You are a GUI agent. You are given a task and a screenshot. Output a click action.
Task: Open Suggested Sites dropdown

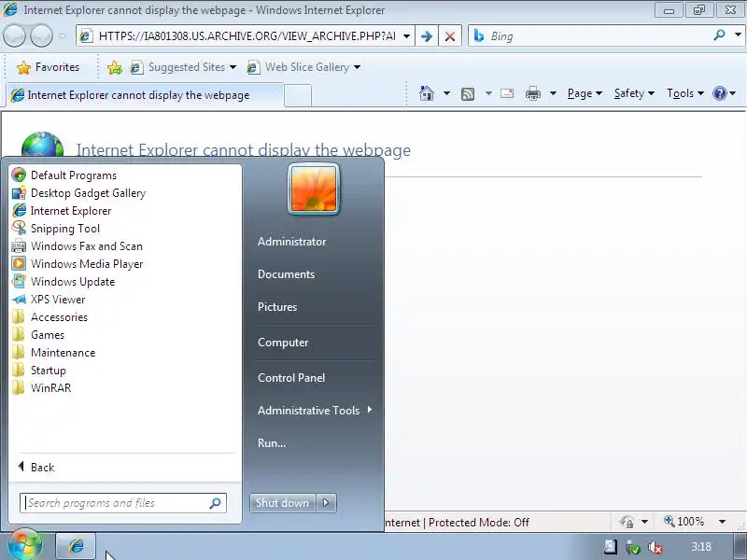(183, 67)
